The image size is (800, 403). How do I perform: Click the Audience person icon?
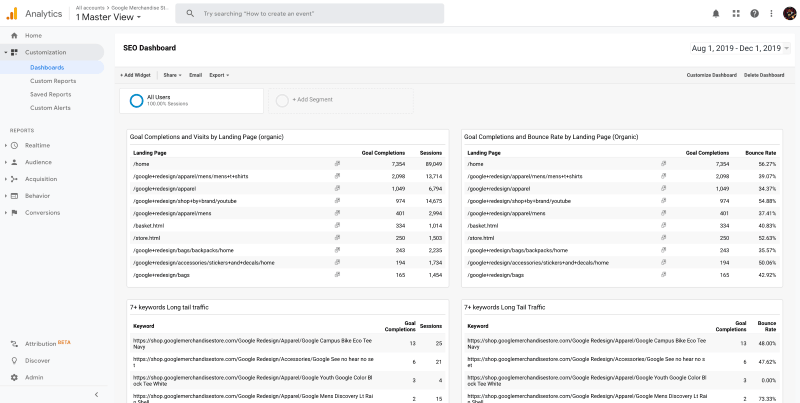click(14, 162)
